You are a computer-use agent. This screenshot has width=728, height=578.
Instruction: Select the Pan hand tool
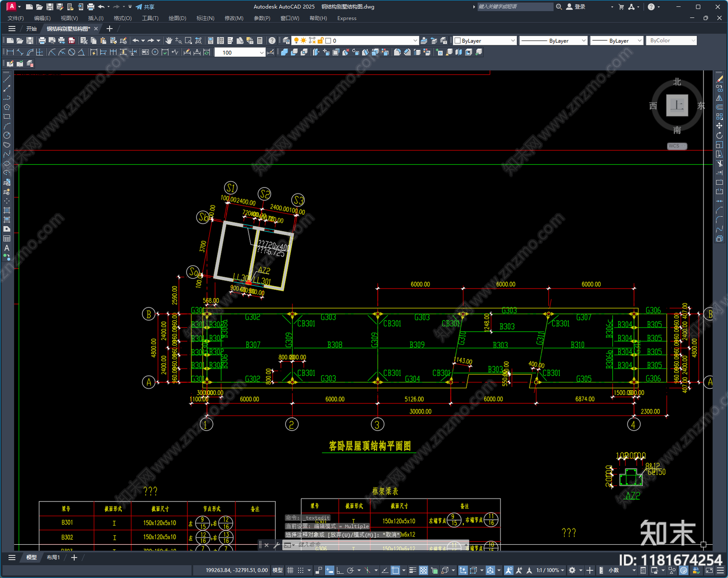[x=169, y=41]
